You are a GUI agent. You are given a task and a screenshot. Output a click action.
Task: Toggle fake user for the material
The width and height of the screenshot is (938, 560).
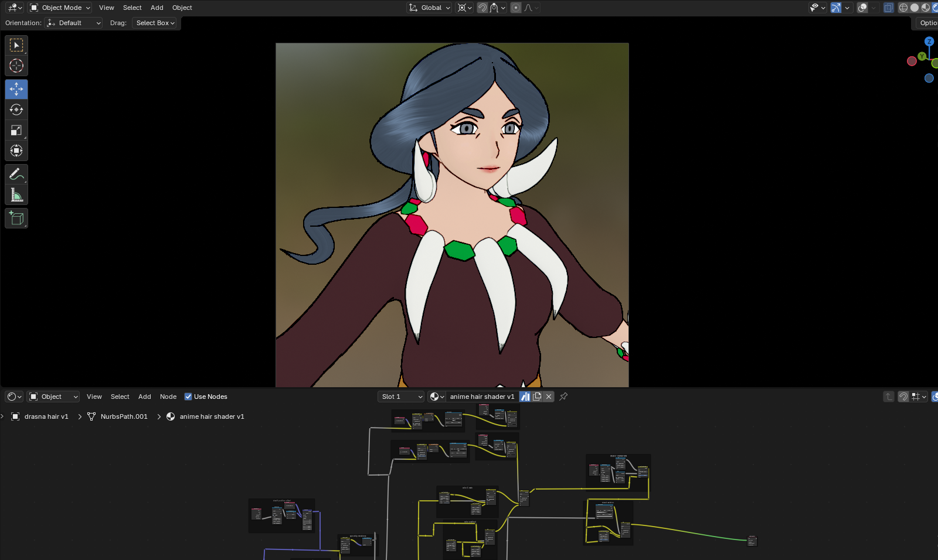(525, 397)
